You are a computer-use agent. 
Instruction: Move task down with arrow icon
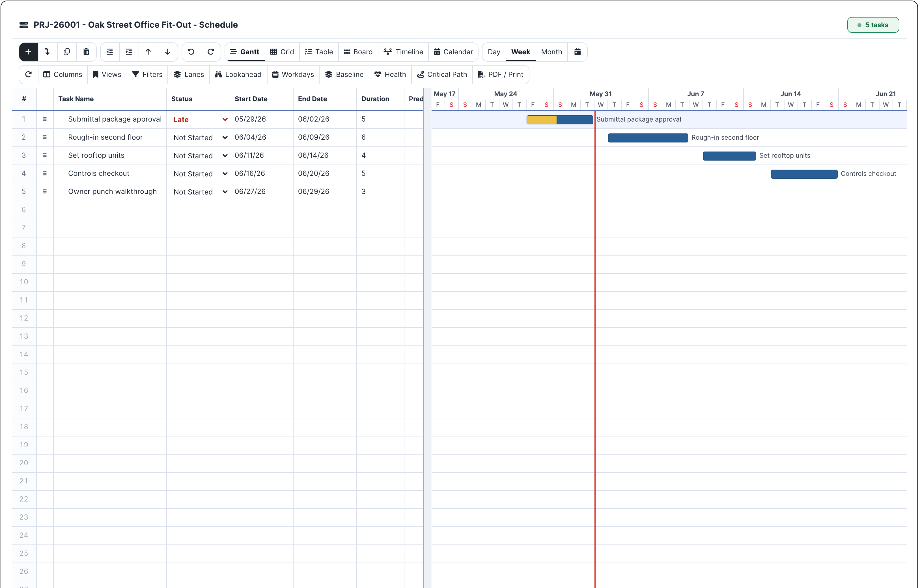168,52
